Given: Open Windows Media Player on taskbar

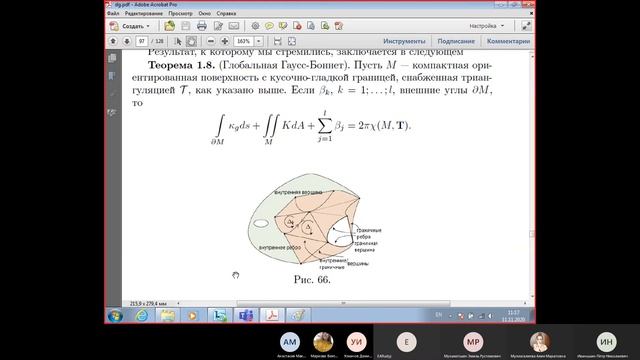Looking at the screenshot, I should pyautogui.click(x=192, y=316).
